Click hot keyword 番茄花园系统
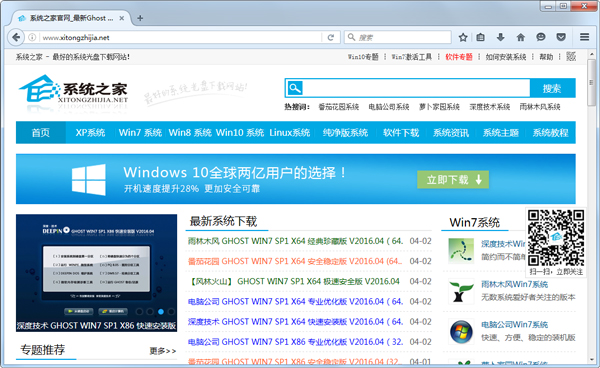Screen dimensions: 600x368 (339, 107)
